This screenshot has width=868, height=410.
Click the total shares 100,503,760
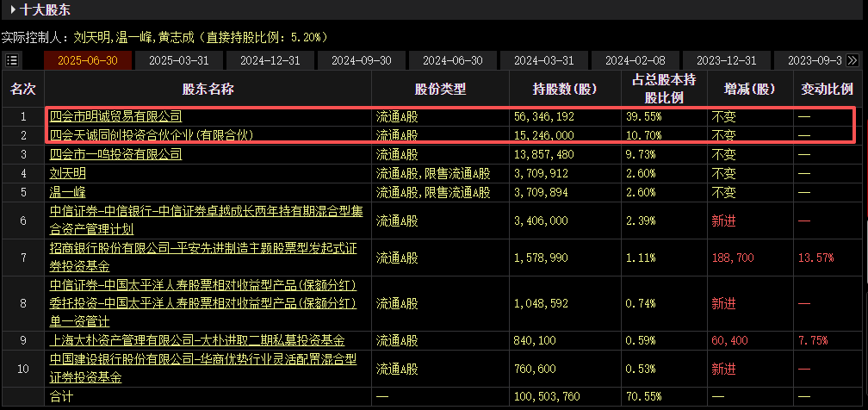[x=548, y=396]
